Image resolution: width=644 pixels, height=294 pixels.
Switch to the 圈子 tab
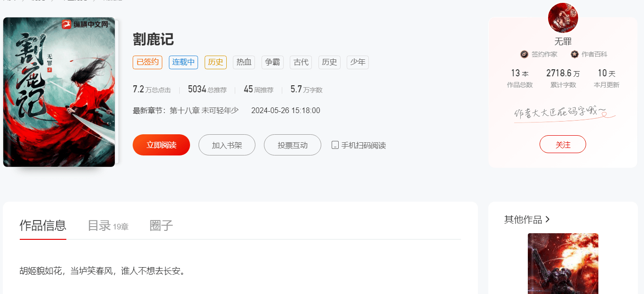[x=161, y=226]
